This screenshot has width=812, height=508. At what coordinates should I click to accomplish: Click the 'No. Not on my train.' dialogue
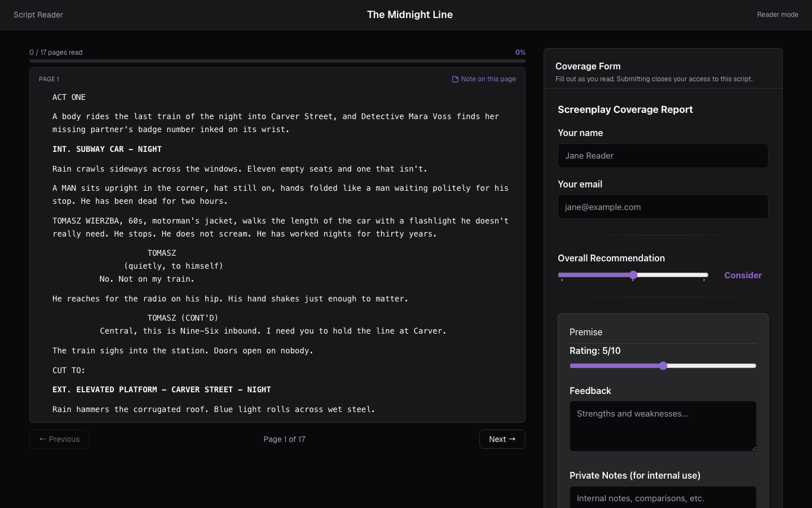[x=147, y=279]
